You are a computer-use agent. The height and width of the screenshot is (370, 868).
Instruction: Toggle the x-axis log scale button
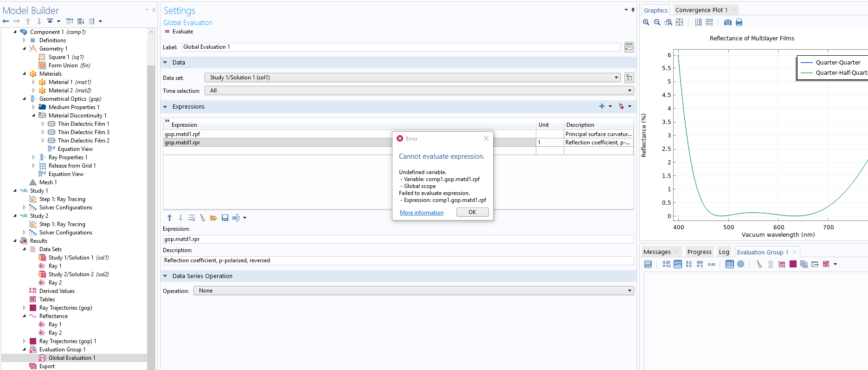click(x=698, y=22)
